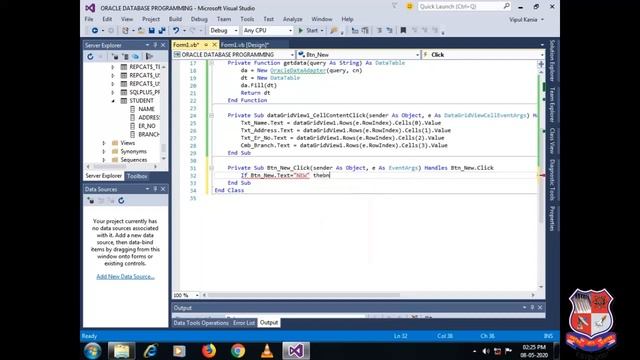
Task: Open the Debug menu
Action: [x=199, y=19]
